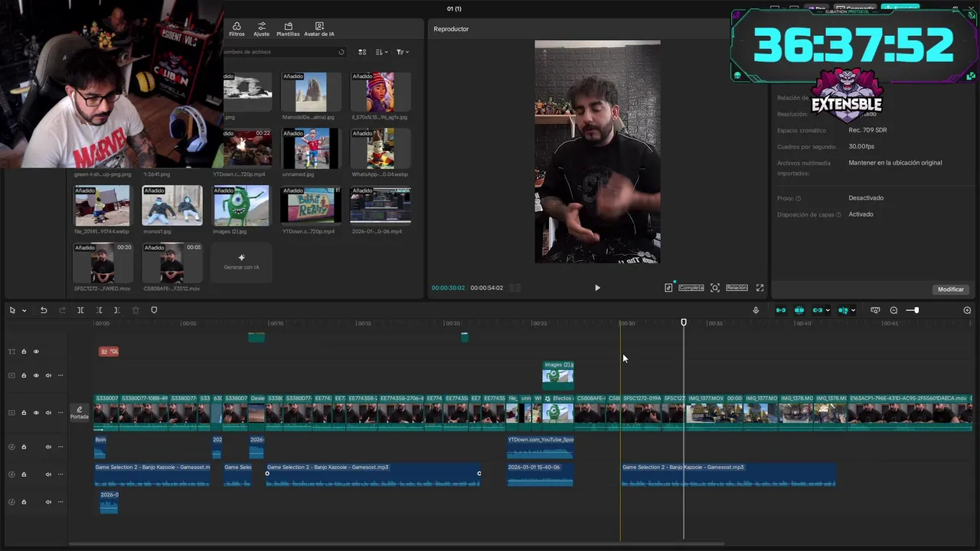
Task: Select the monos1.jpg thumbnail
Action: click(x=172, y=205)
